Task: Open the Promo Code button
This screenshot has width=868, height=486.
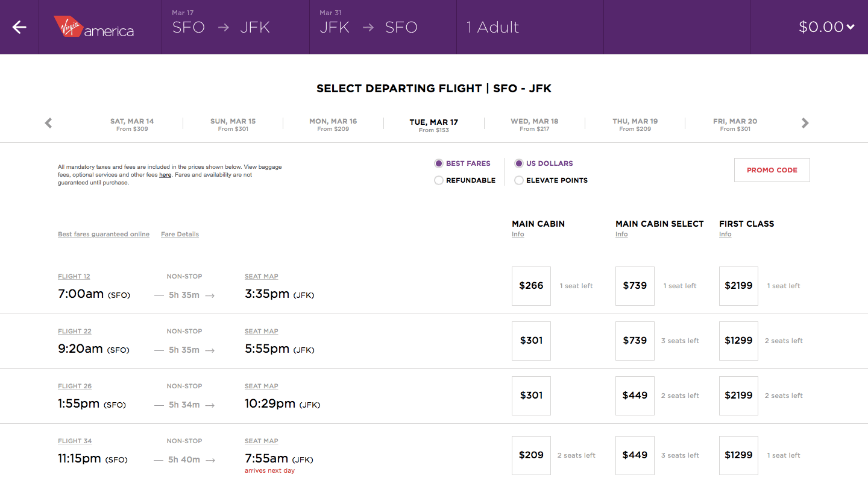Action: tap(772, 170)
